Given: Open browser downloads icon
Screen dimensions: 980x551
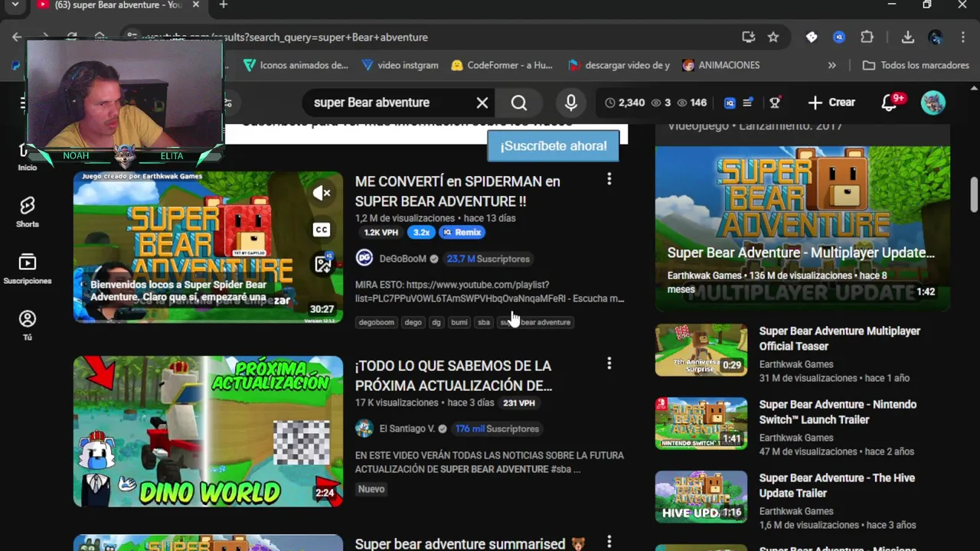Looking at the screenshot, I should click(907, 37).
